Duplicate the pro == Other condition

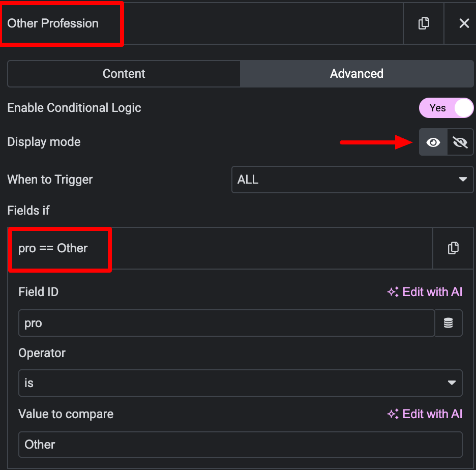(453, 248)
